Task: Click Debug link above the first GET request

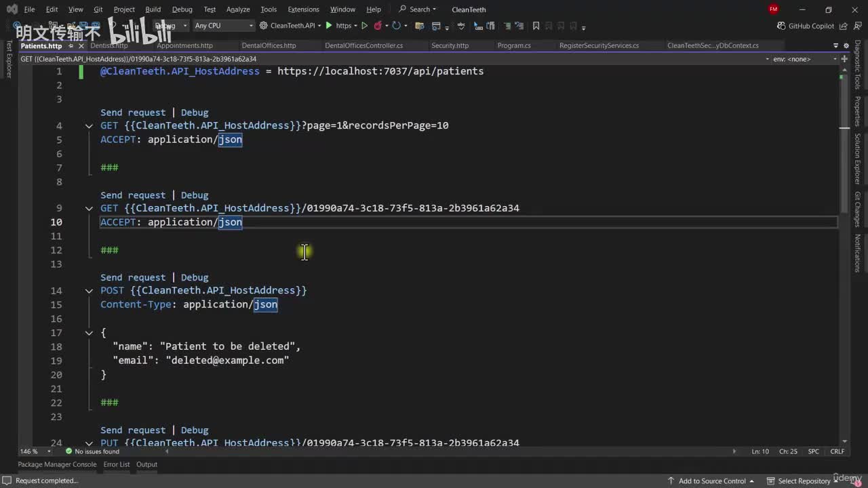Action: [195, 113]
